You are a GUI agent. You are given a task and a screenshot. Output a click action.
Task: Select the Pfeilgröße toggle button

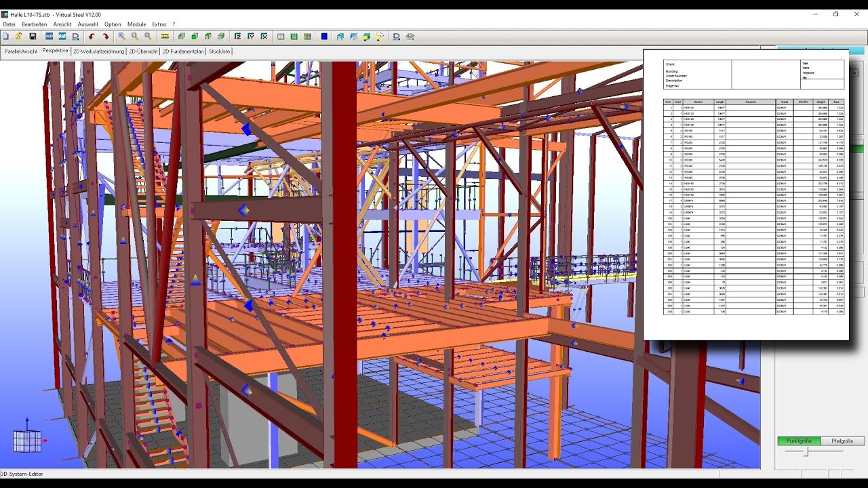(x=843, y=441)
